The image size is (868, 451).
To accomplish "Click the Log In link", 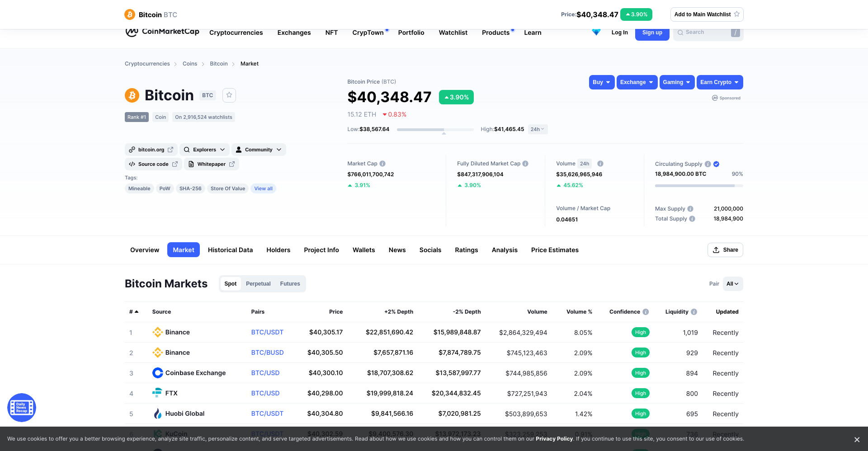I will tap(620, 33).
